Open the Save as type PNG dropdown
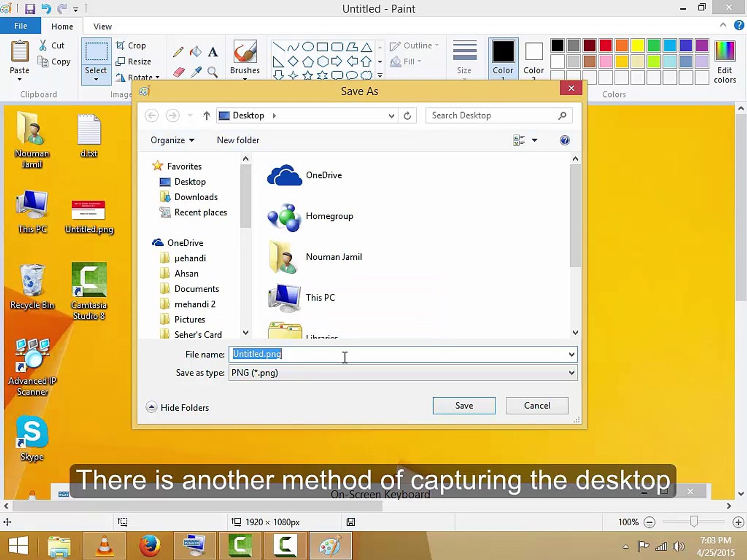 [x=403, y=373]
